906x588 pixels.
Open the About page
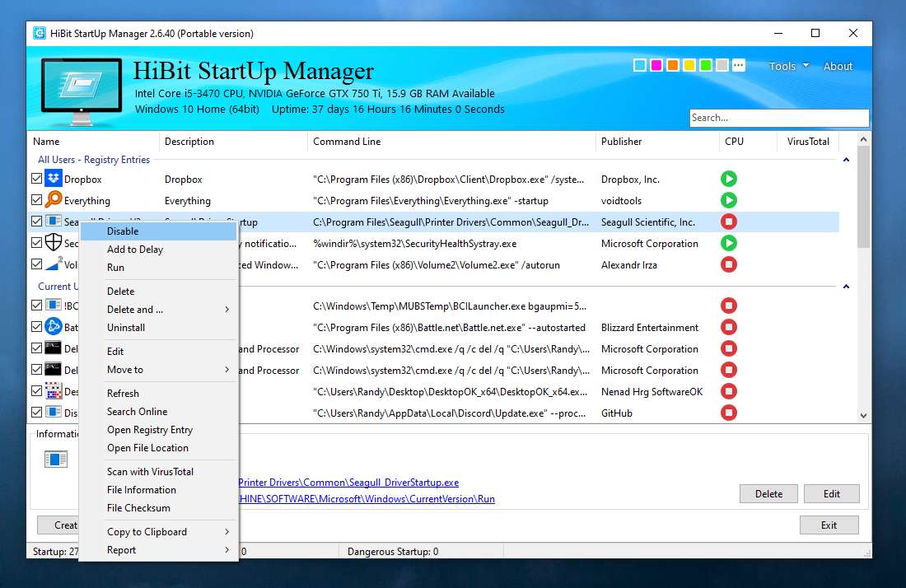pos(838,67)
